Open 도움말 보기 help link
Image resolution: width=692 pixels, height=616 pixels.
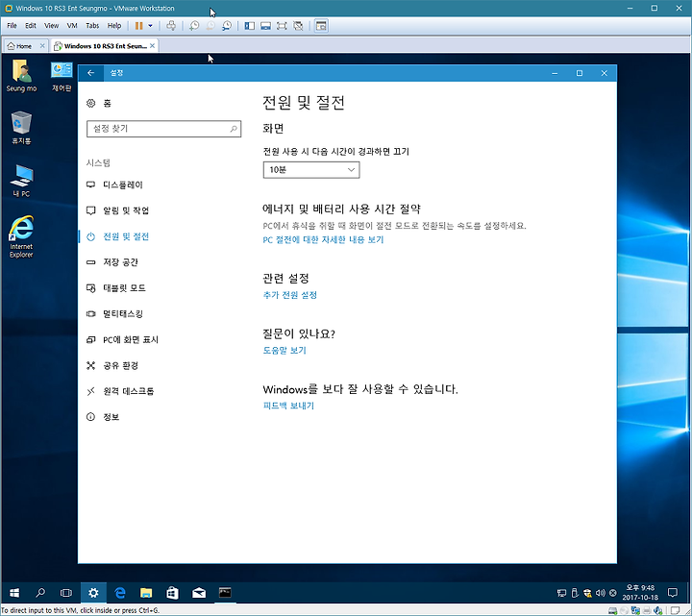tap(284, 351)
